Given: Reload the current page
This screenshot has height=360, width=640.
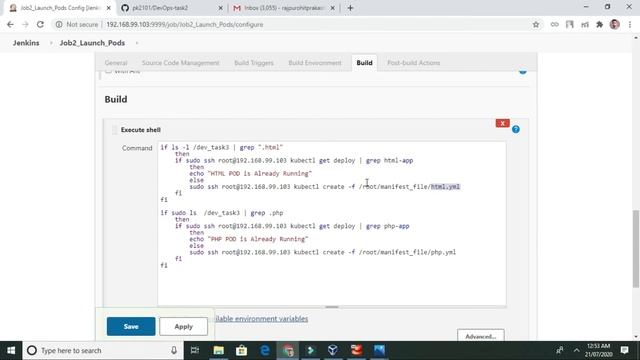Looking at the screenshot, I should click(x=40, y=24).
